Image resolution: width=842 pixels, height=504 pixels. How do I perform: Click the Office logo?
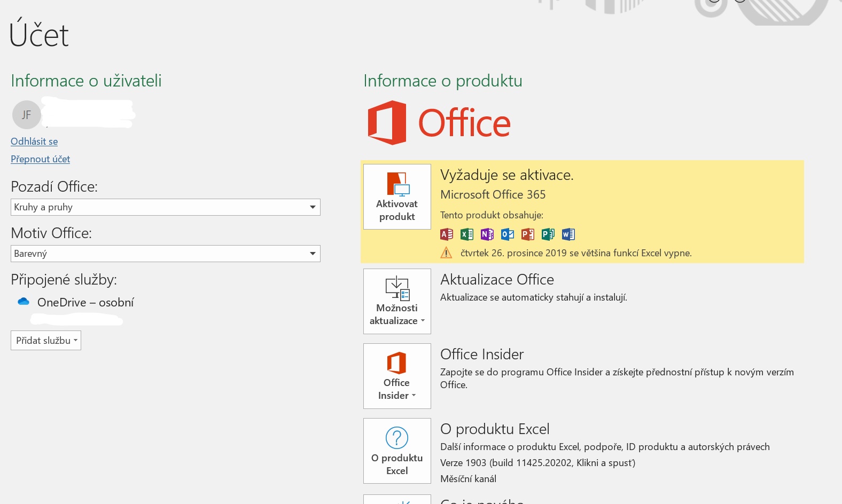pyautogui.click(x=439, y=123)
